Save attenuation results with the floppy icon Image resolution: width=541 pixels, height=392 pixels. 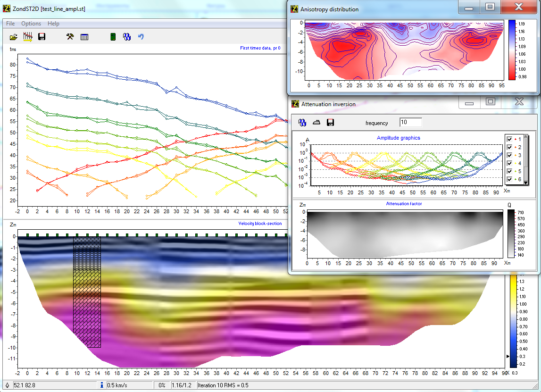click(331, 123)
